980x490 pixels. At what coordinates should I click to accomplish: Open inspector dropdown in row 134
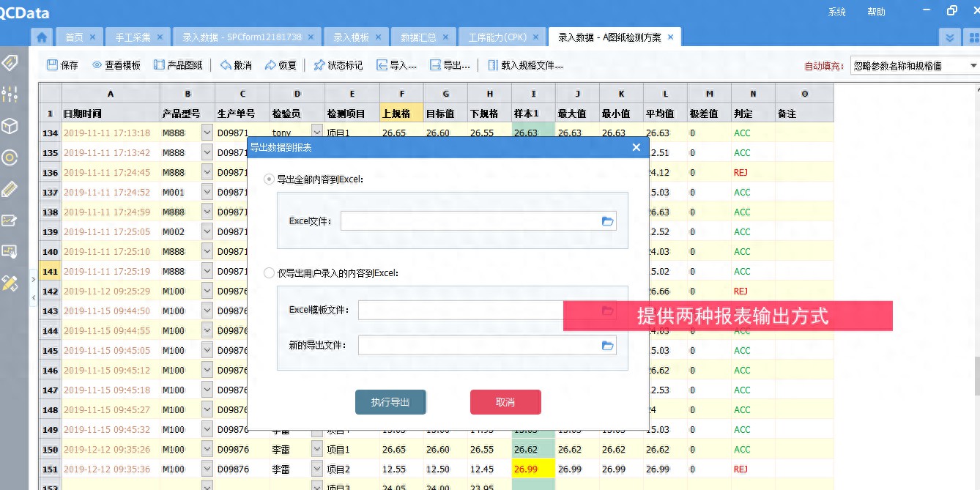click(316, 133)
